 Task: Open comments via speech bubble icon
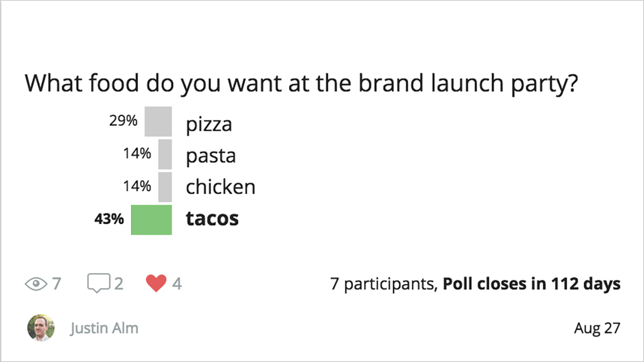(99, 283)
